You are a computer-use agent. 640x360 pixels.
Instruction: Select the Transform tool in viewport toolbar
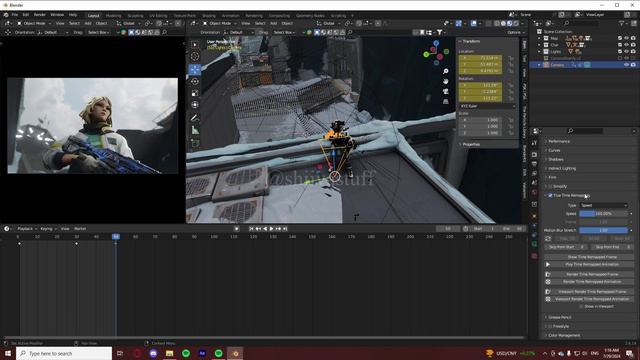tap(195, 105)
